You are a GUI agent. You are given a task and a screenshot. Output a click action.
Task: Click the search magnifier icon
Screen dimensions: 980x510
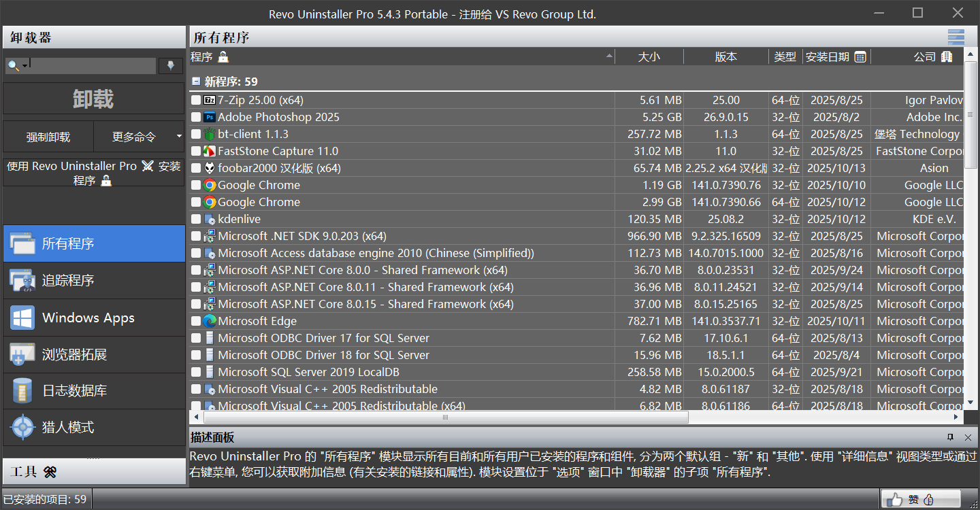[x=13, y=65]
